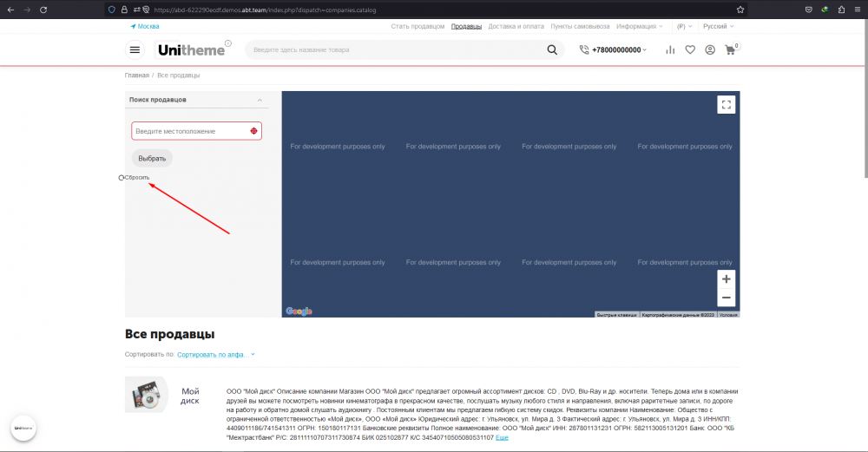The height and width of the screenshot is (452, 868).
Task: Open the Русский language selector
Action: [x=718, y=27]
